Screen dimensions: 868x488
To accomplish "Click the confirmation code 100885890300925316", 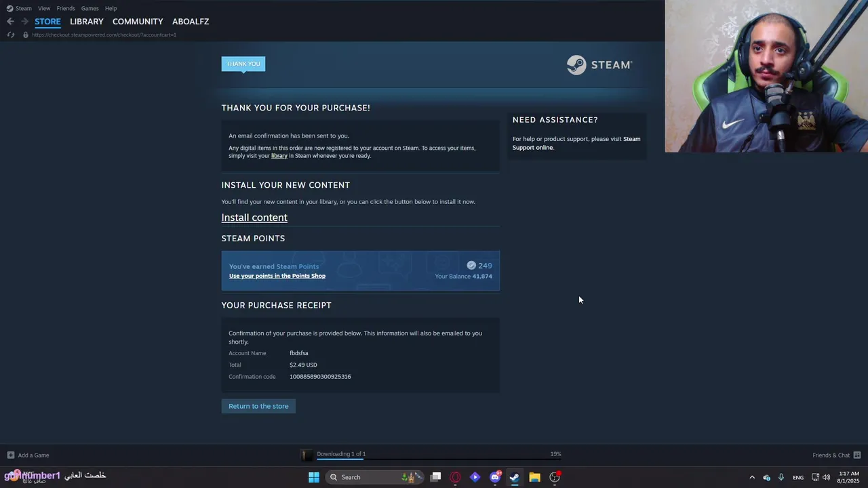I will click(x=320, y=377).
